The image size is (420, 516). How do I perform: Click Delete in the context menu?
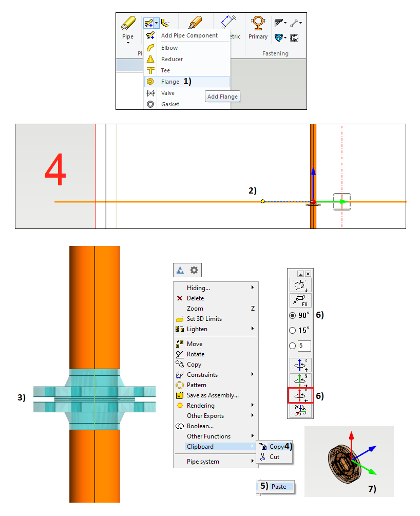(216, 298)
